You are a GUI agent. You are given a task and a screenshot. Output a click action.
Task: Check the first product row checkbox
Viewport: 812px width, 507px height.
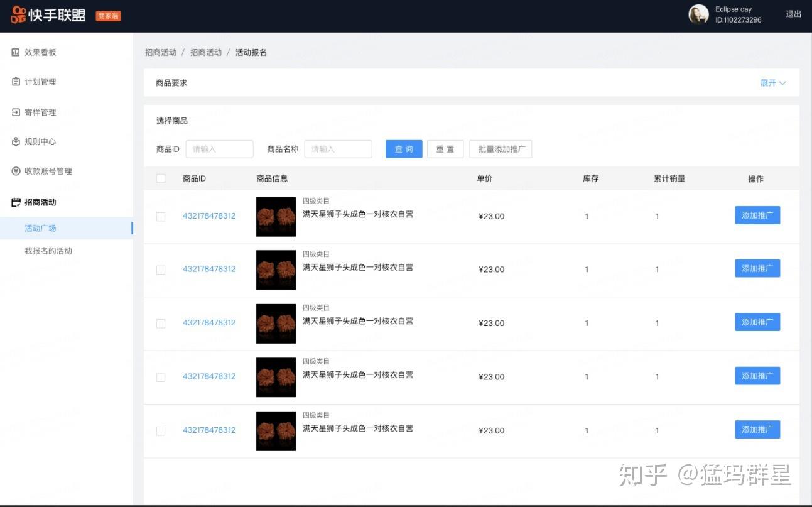click(x=160, y=216)
